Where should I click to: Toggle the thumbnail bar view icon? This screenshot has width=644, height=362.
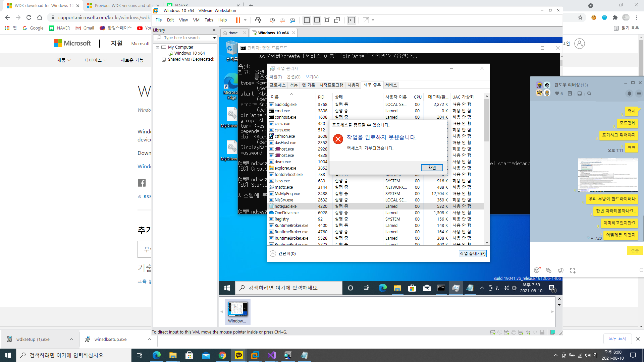[x=317, y=20]
